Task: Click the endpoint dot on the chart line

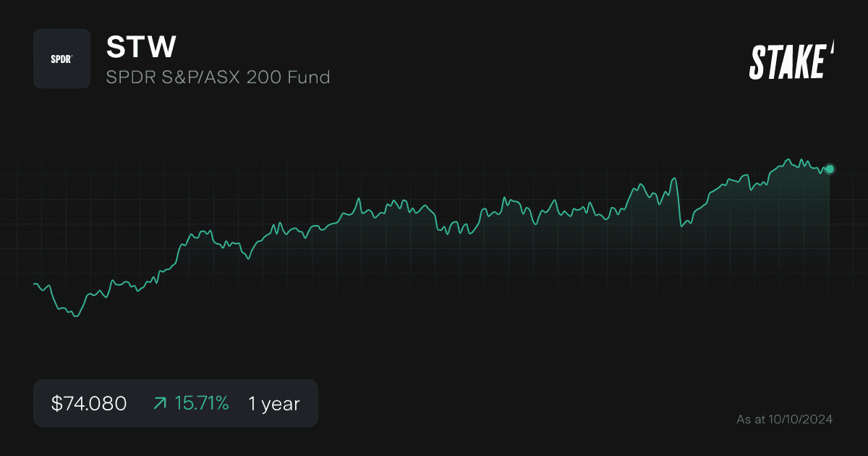Action: click(829, 169)
